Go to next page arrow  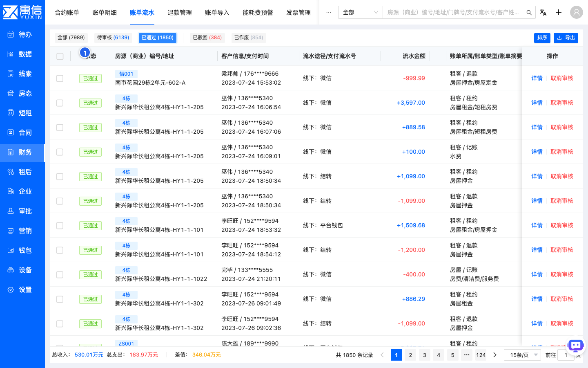495,355
